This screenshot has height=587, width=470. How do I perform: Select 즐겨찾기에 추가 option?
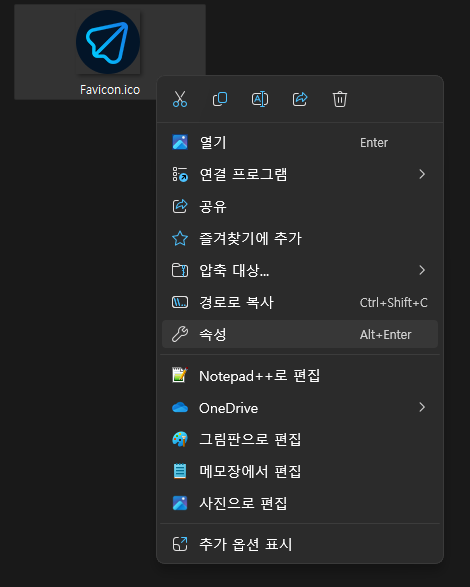tap(300, 238)
